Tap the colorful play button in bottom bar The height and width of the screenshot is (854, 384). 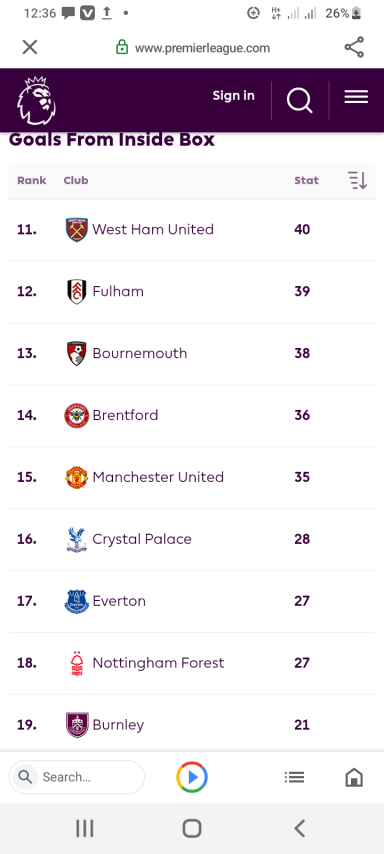coord(192,777)
